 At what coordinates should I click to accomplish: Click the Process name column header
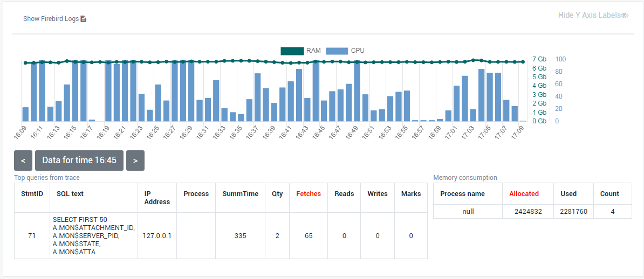[x=468, y=194]
